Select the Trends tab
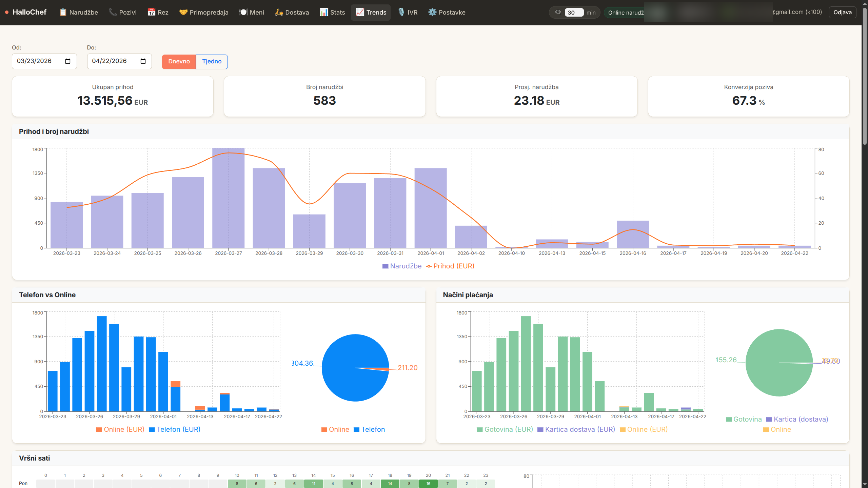The height and width of the screenshot is (488, 868). pos(371,12)
